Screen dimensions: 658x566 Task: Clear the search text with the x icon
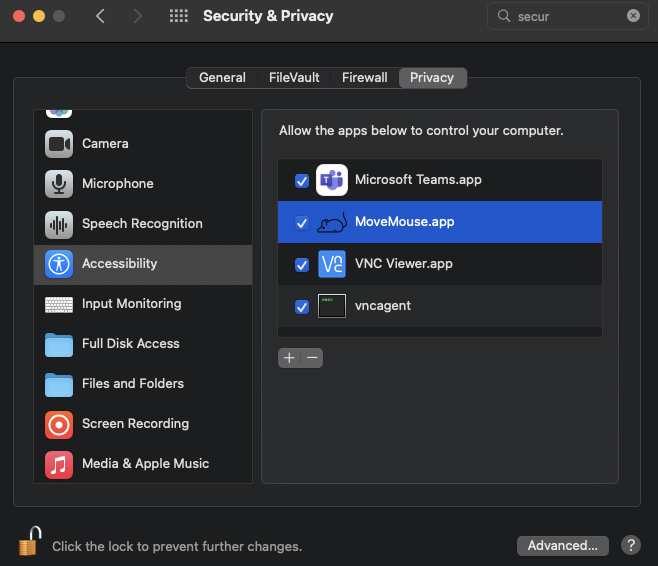point(633,16)
